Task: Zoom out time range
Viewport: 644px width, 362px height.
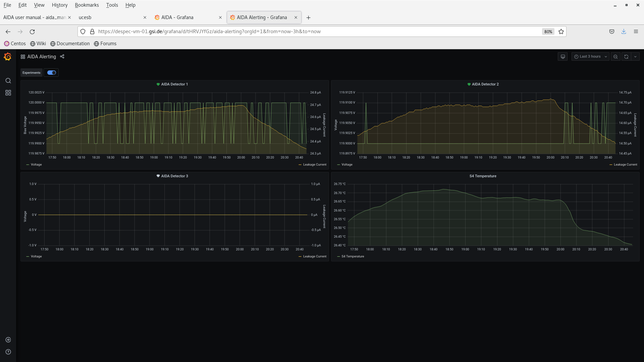Action: pyautogui.click(x=615, y=57)
